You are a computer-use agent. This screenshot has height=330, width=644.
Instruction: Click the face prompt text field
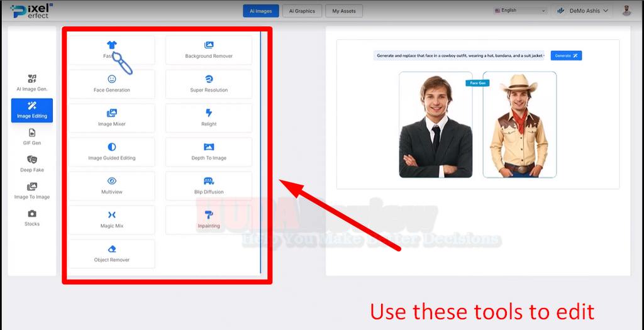click(x=458, y=56)
